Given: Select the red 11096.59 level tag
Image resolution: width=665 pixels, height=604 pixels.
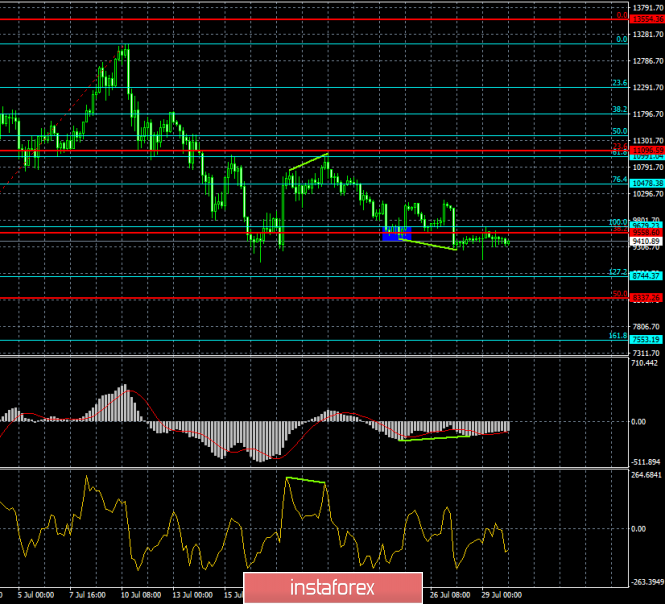Looking at the screenshot, I should (x=647, y=150).
